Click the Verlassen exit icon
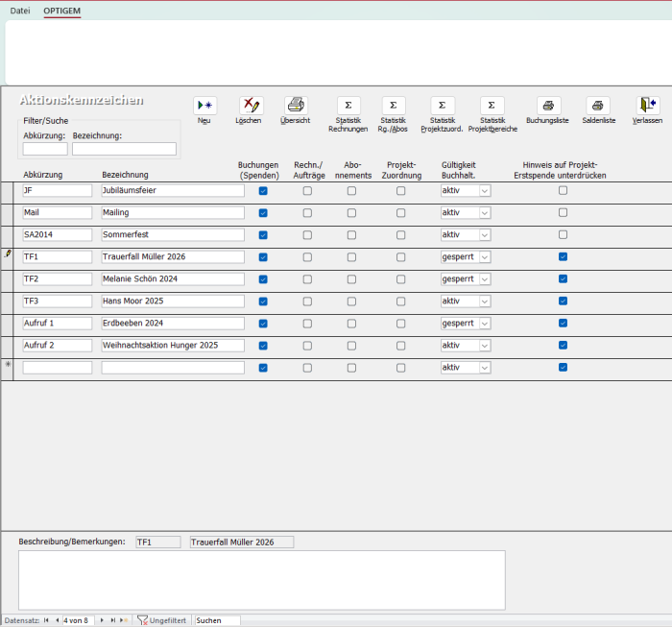Viewport: 672px width, 627px height. [x=647, y=106]
